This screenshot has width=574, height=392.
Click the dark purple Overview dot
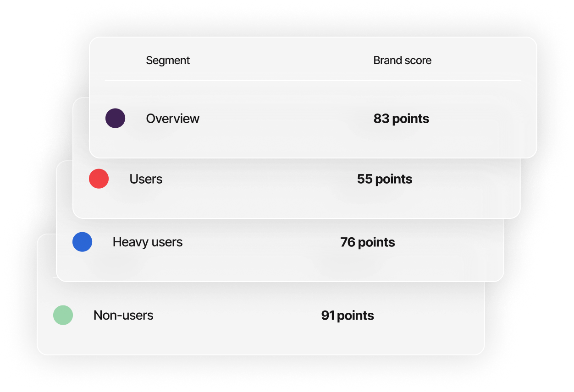tap(115, 118)
